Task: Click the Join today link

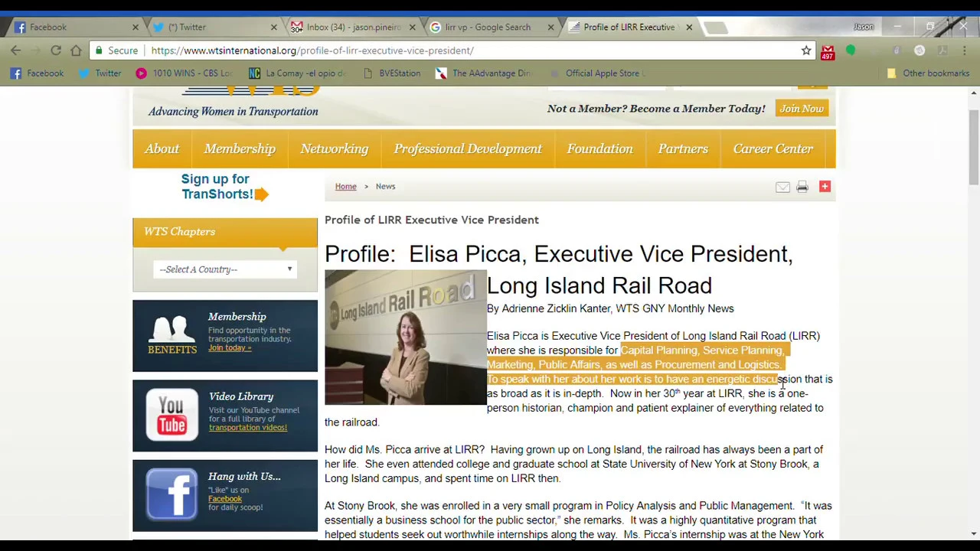Action: 230,348
